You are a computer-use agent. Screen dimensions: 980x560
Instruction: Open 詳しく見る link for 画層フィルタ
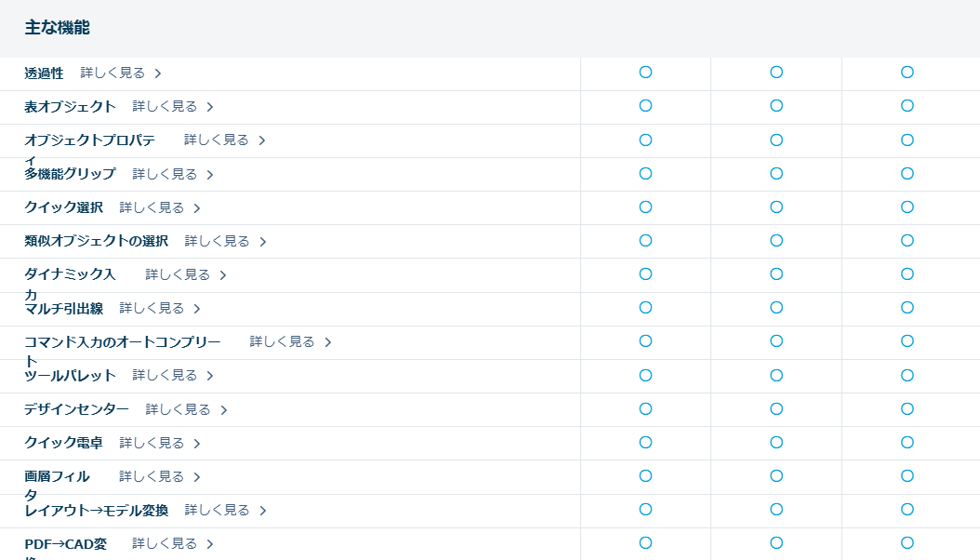click(152, 476)
